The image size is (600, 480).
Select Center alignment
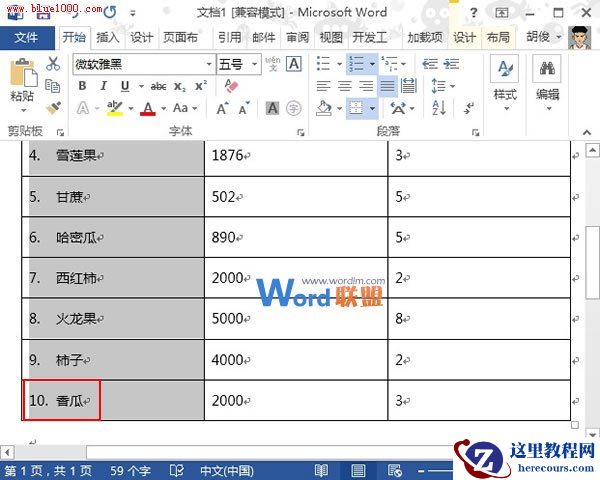click(345, 86)
